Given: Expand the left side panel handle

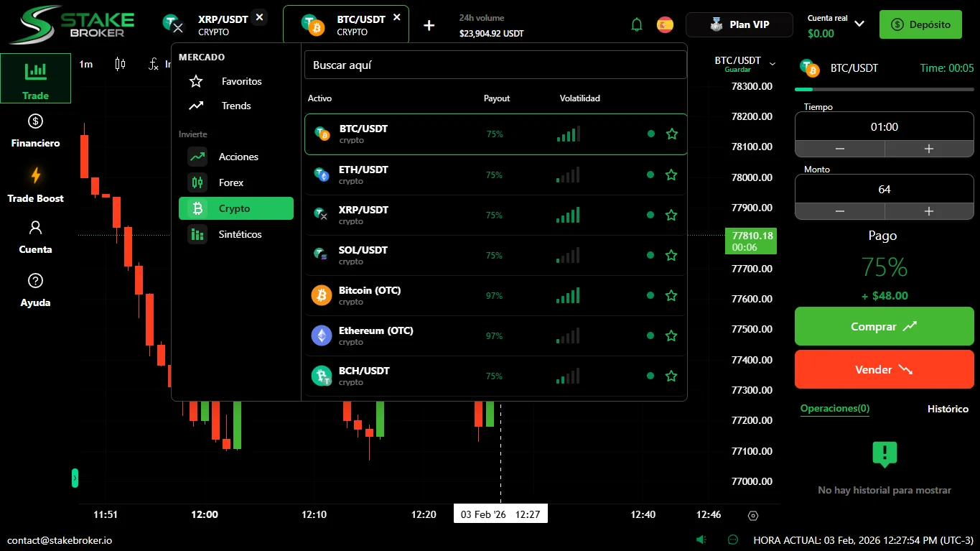Looking at the screenshot, I should 75,478.
